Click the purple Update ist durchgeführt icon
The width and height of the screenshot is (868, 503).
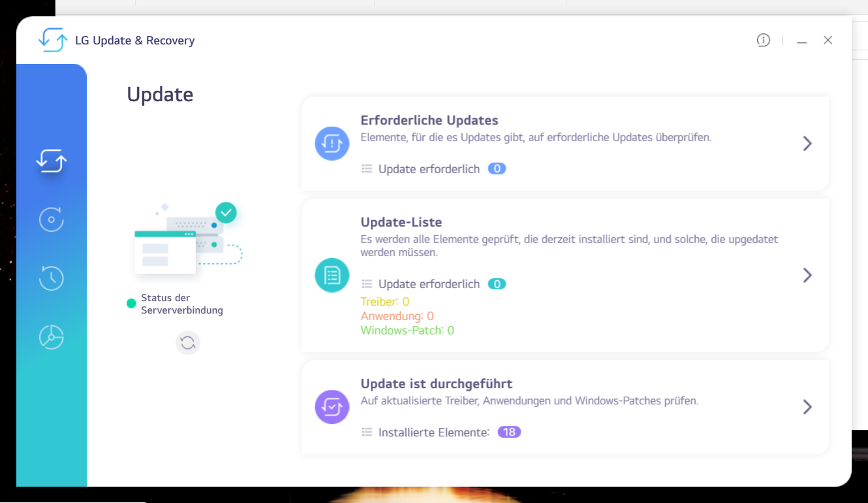(x=332, y=407)
